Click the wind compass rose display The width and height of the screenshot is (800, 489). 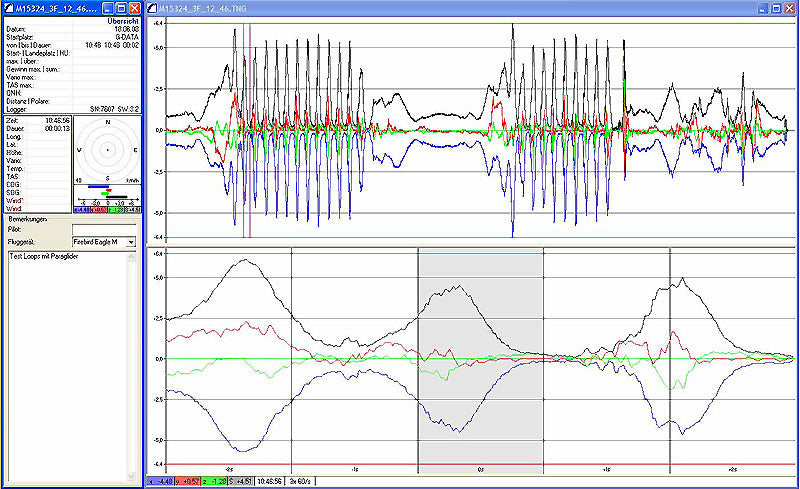106,149
